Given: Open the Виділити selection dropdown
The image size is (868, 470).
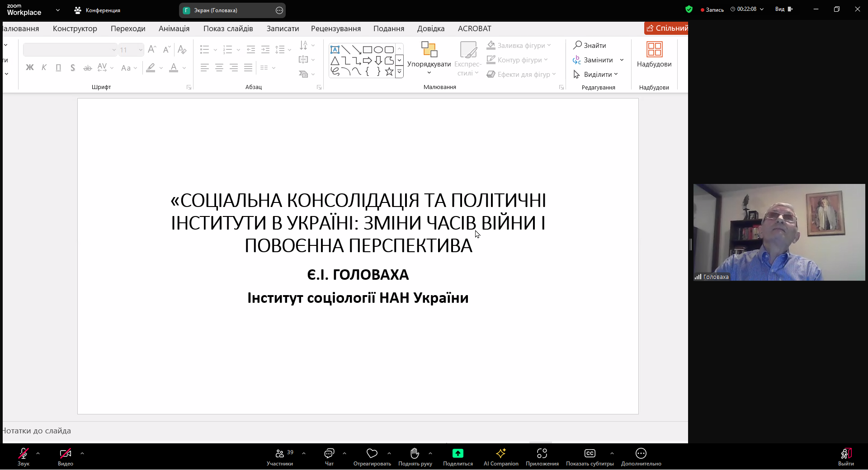Looking at the screenshot, I should 595,74.
